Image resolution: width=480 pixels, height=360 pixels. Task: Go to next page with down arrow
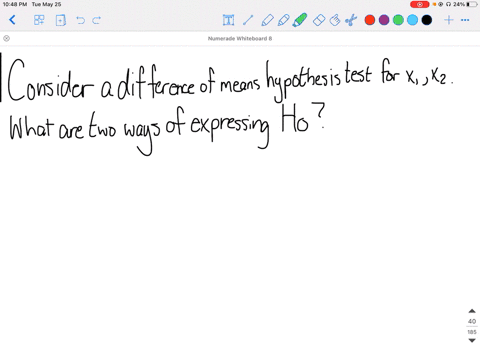(x=472, y=340)
